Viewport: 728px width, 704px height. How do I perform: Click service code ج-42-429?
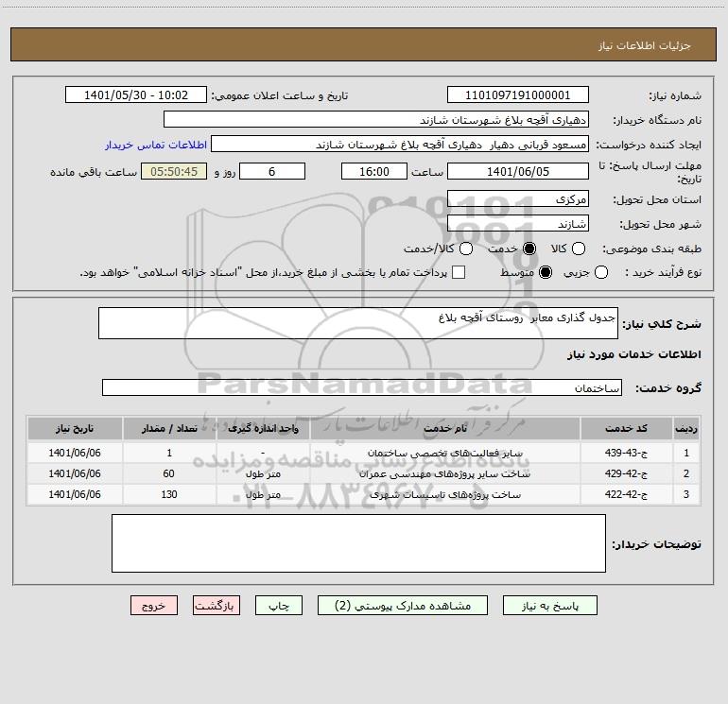pyautogui.click(x=626, y=473)
